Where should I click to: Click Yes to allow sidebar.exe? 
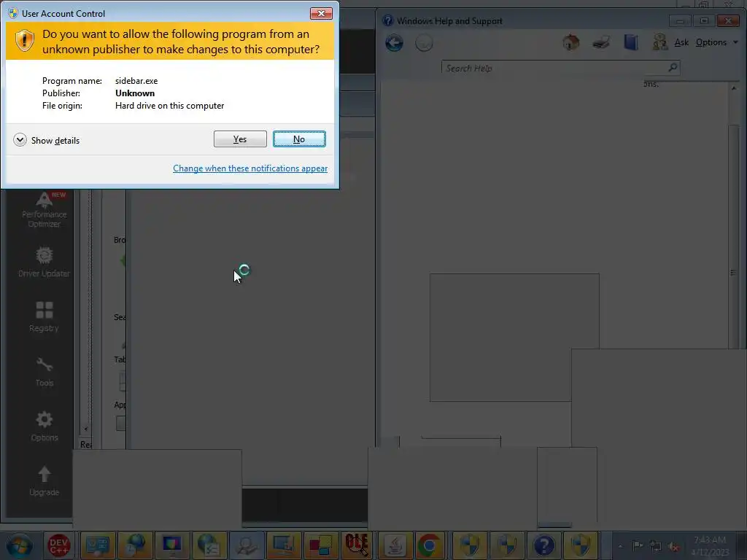(240, 139)
